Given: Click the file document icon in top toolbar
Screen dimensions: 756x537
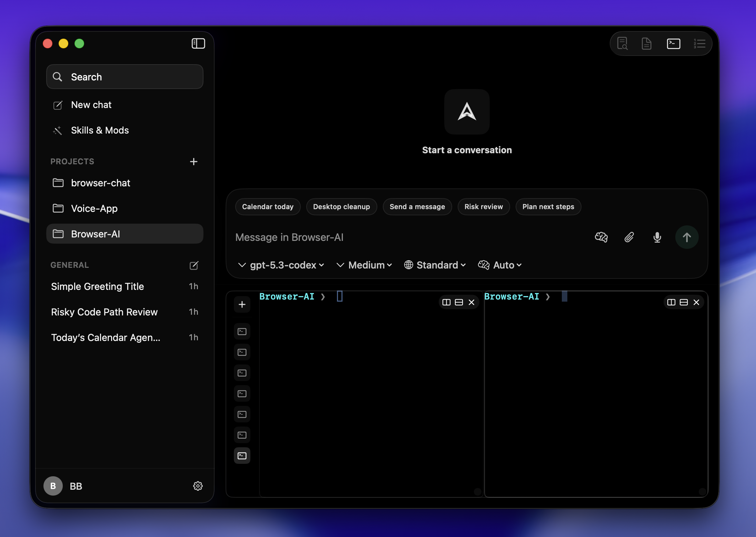Looking at the screenshot, I should (646, 43).
